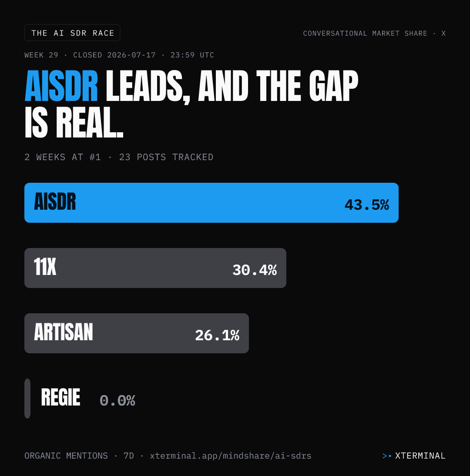Click the Week 29 closed timestamp line
Screen dimensions: 470x476
pyautogui.click(x=119, y=55)
